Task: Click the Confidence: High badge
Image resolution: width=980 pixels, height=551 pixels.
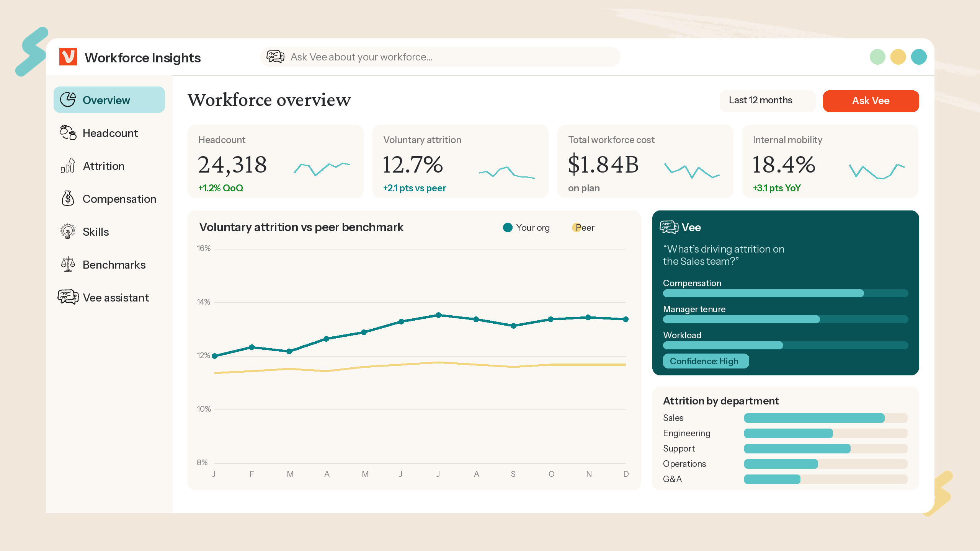Action: (706, 361)
